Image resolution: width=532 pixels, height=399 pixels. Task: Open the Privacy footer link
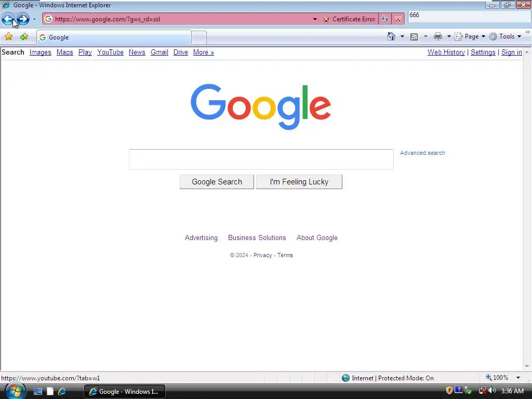click(262, 255)
